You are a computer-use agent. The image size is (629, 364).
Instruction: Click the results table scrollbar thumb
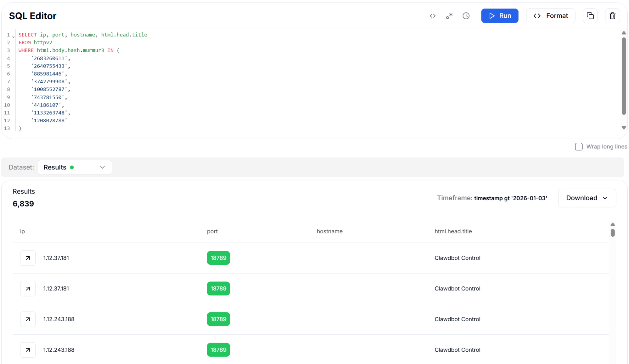(612, 233)
